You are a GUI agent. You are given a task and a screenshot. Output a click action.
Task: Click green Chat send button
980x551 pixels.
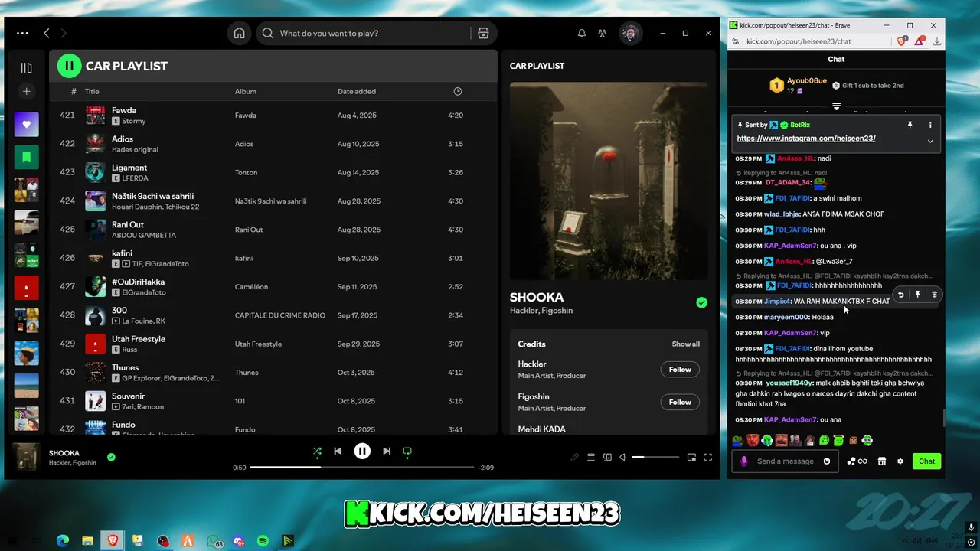926,461
